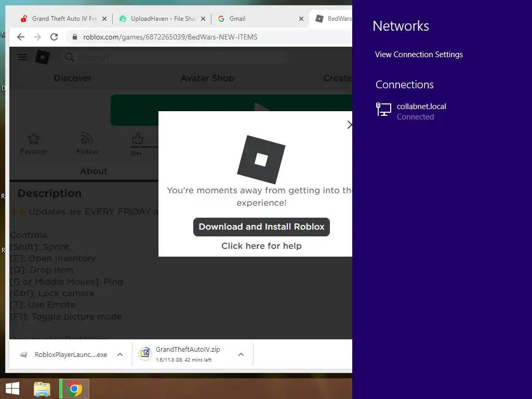Click the lock icon in address bar
The height and width of the screenshot is (399, 532).
pyautogui.click(x=75, y=37)
